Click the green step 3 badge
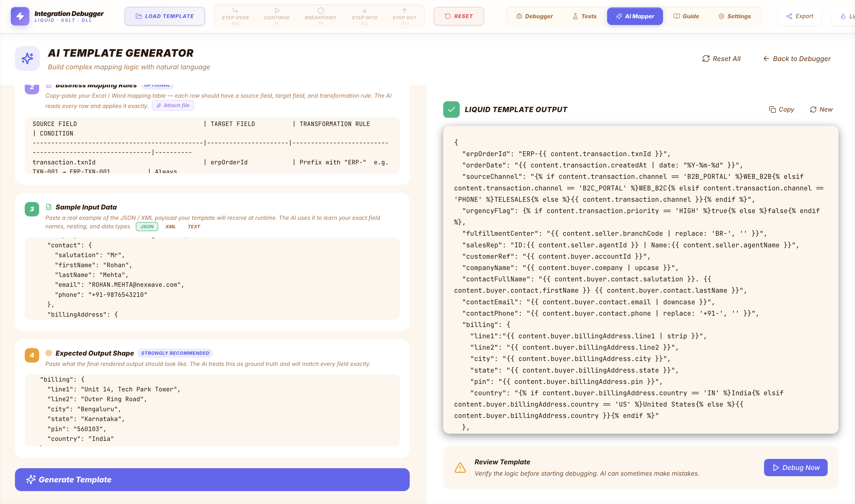The width and height of the screenshot is (855, 504). (x=32, y=209)
